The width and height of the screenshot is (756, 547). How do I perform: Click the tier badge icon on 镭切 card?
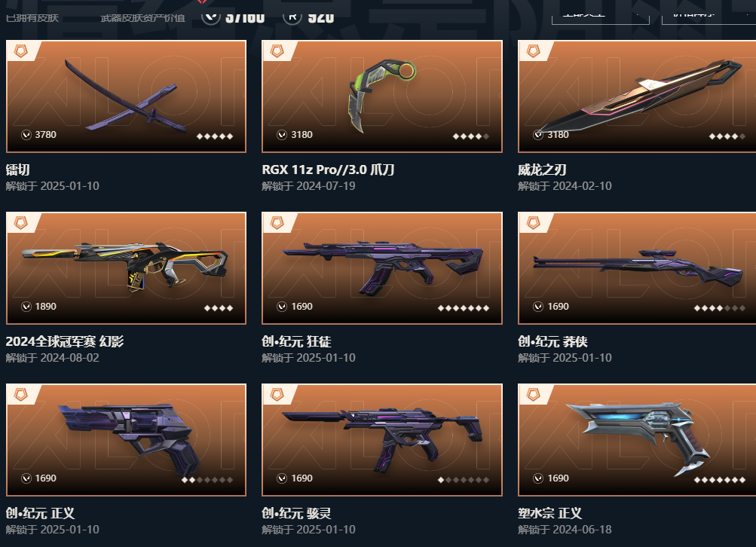tap(21, 50)
